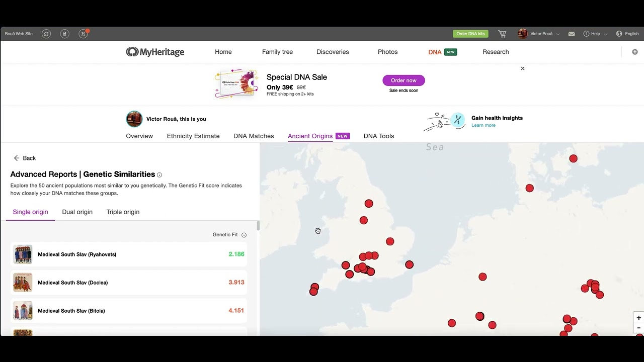This screenshot has height=362, width=644.
Task: Open the Research menu
Action: click(x=496, y=52)
